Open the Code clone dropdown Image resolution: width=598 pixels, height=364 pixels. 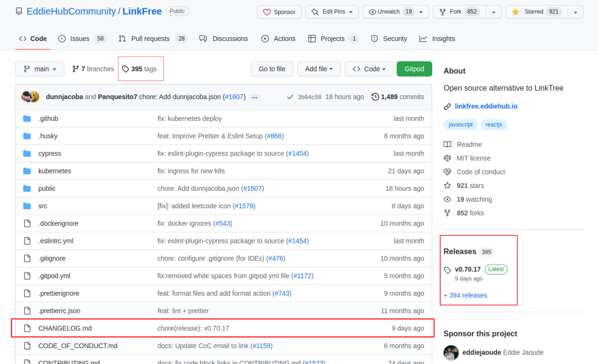tap(369, 69)
